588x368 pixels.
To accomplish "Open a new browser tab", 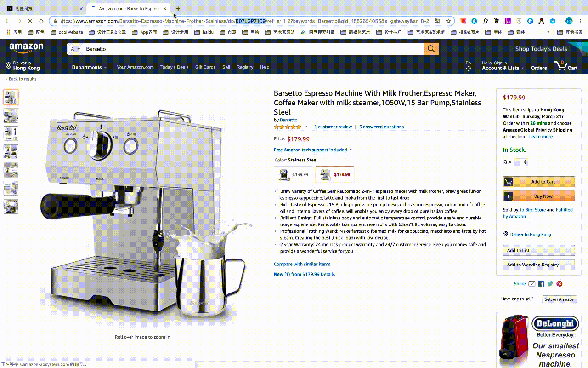I will 178,9.
